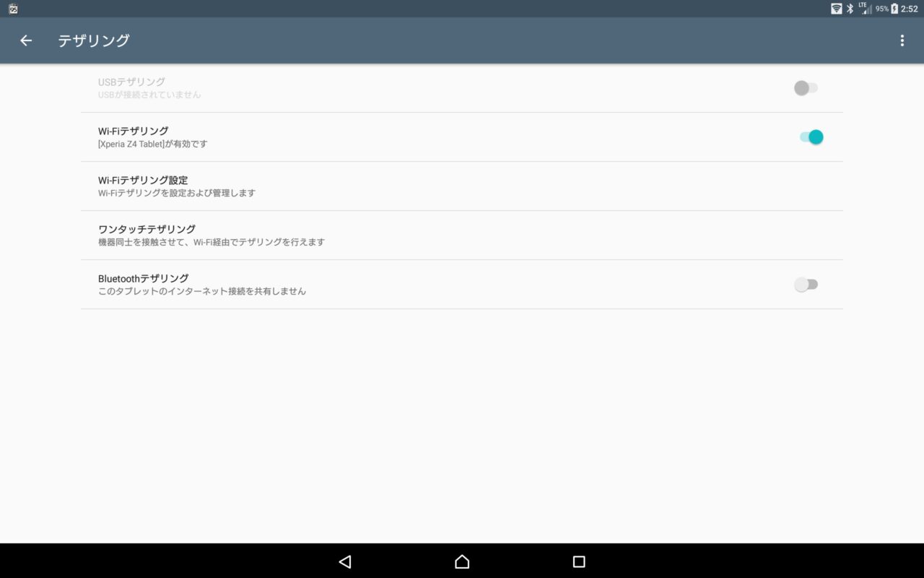
Task: Turn off the Wi-Fiテザリング switch
Action: [x=811, y=137]
